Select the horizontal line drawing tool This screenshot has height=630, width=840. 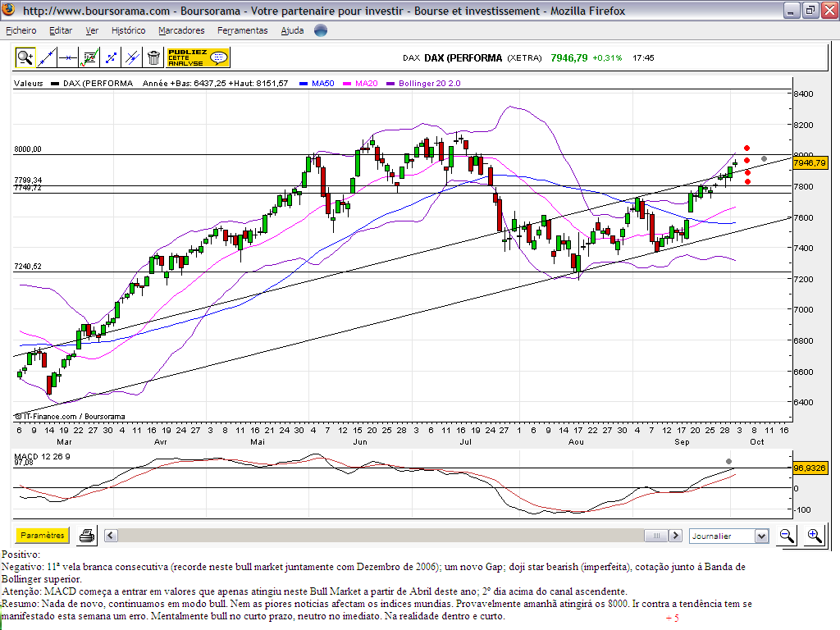(68, 57)
